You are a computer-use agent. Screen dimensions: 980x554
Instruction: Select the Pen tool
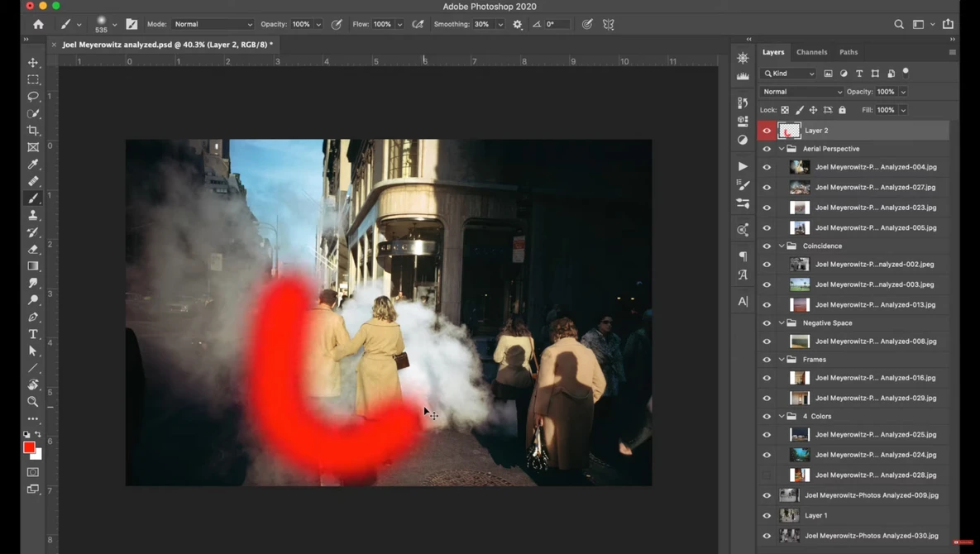[33, 317]
